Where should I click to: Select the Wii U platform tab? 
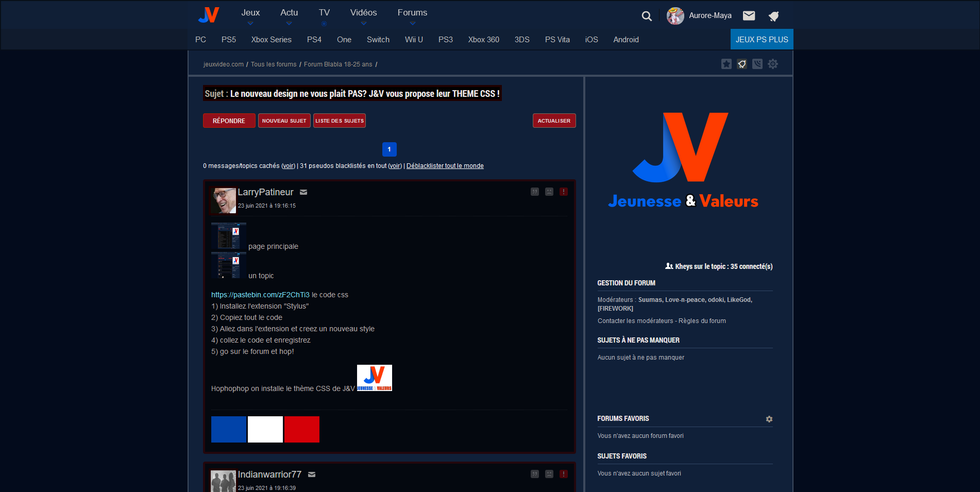414,40
